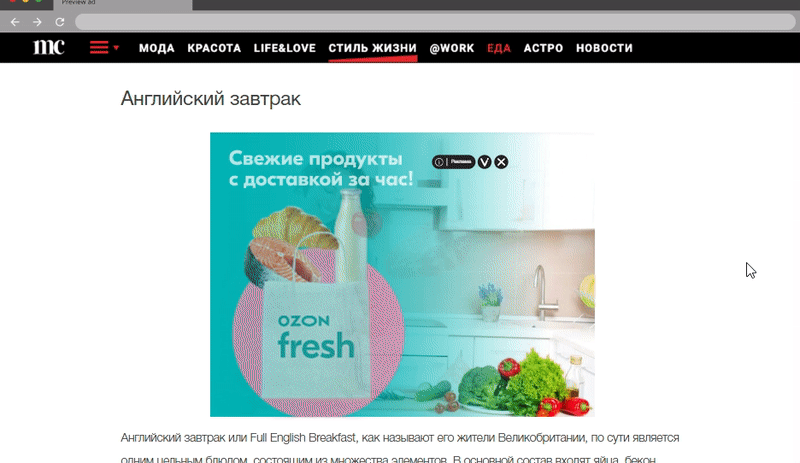
Task: Click the browser forward arrow
Action: coord(37,22)
